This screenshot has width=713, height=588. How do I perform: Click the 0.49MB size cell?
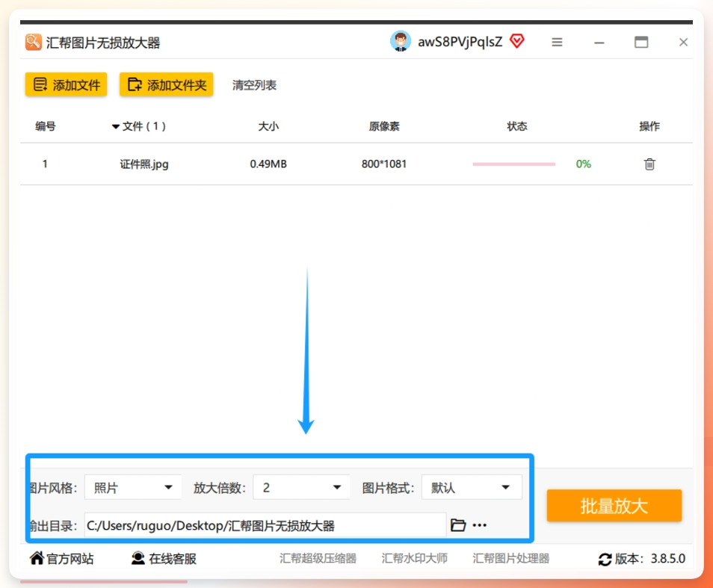pos(268,164)
